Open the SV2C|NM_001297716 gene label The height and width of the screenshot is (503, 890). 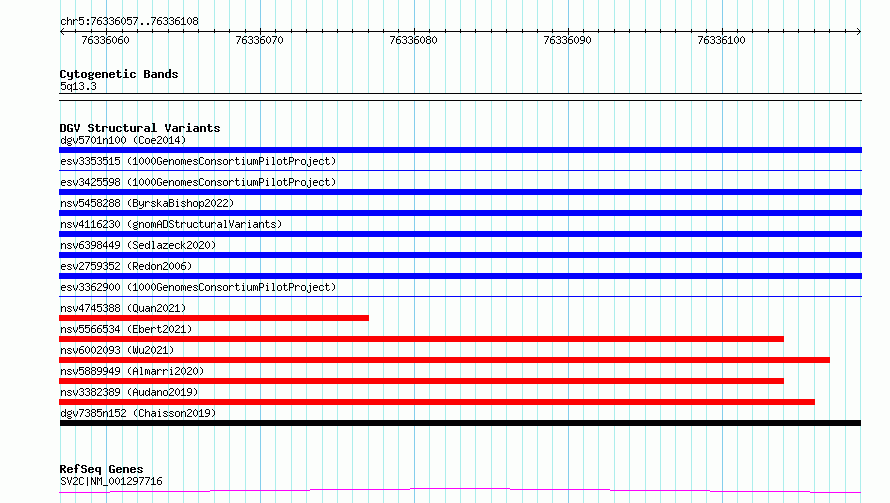point(111,481)
